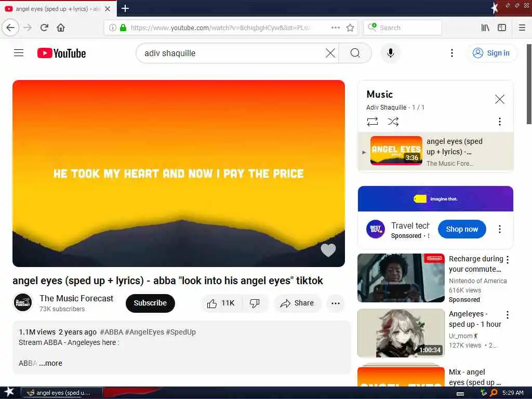Viewport: 532px width, 399px height.
Task: Toggle loop playlist
Action: point(373,122)
